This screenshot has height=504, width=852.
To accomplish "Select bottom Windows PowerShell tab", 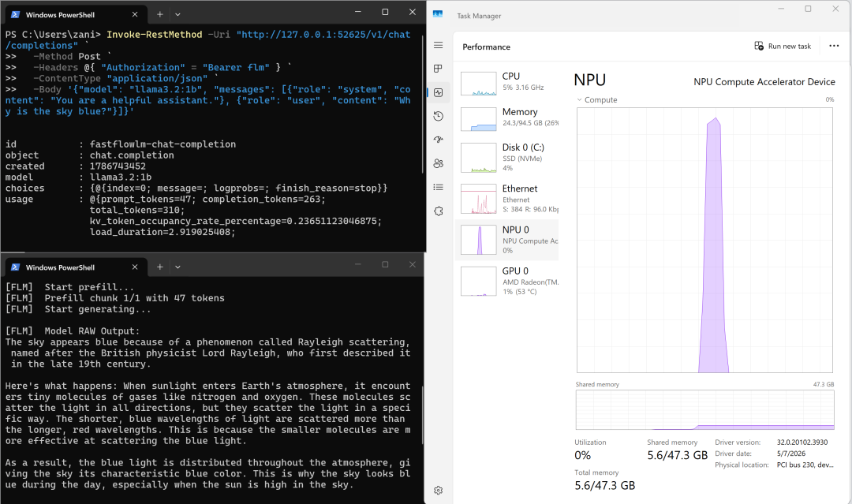I will pyautogui.click(x=75, y=267).
